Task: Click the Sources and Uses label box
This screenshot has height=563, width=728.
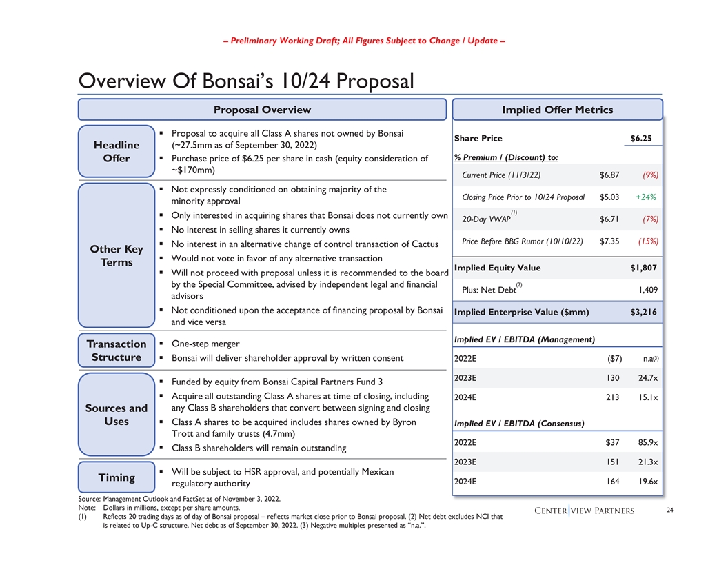Action: [x=116, y=415]
